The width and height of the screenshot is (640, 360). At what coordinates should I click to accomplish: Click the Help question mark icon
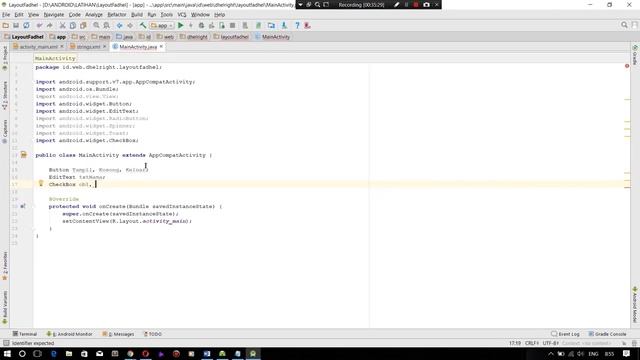[297, 25]
